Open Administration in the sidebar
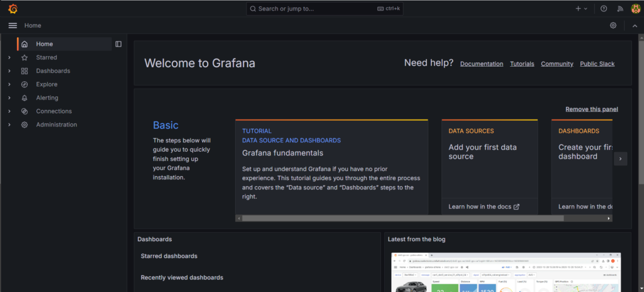The image size is (644, 292). pos(56,125)
